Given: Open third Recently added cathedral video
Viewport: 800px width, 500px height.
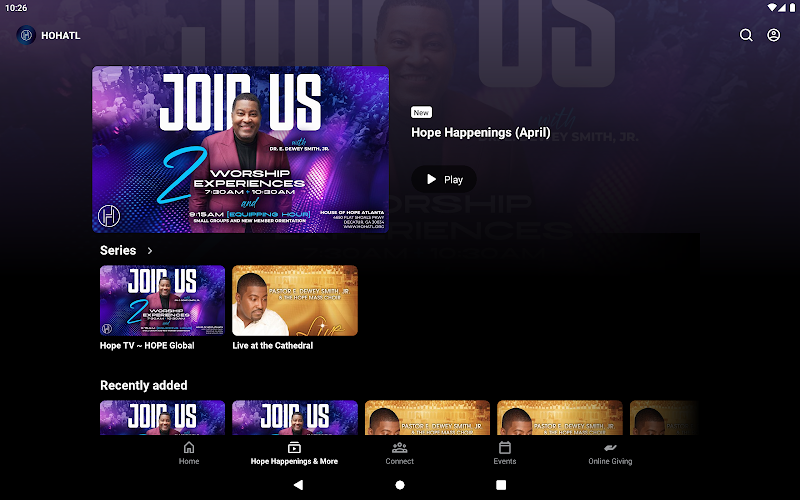Looking at the screenshot, I should tap(428, 418).
